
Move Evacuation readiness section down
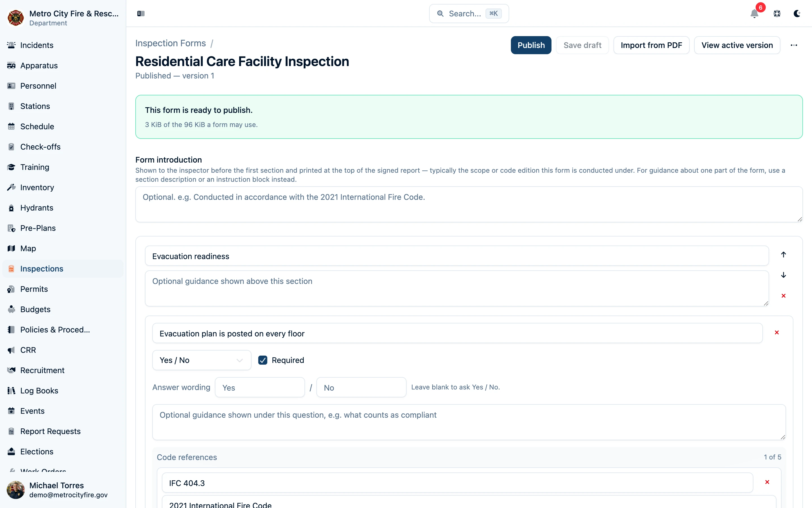tap(783, 275)
